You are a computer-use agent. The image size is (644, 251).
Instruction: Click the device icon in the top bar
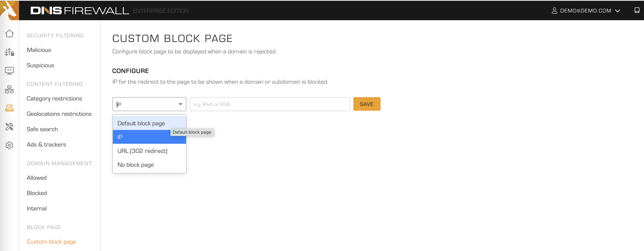[x=636, y=10]
